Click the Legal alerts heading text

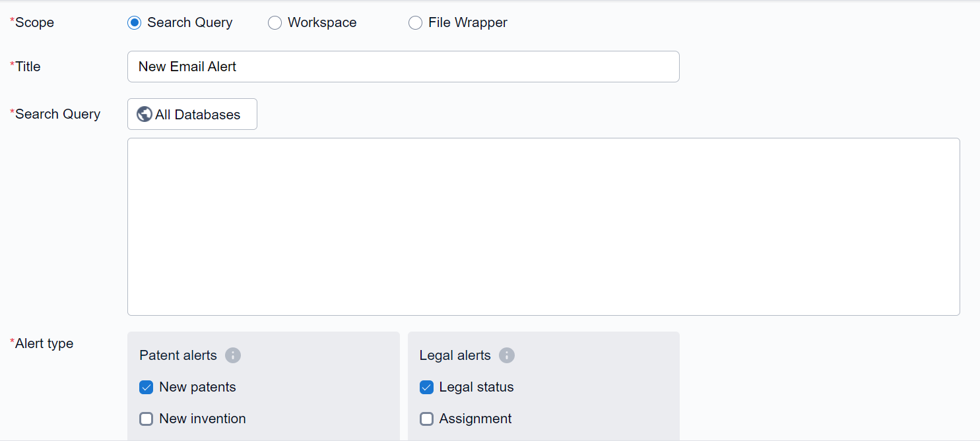click(455, 355)
